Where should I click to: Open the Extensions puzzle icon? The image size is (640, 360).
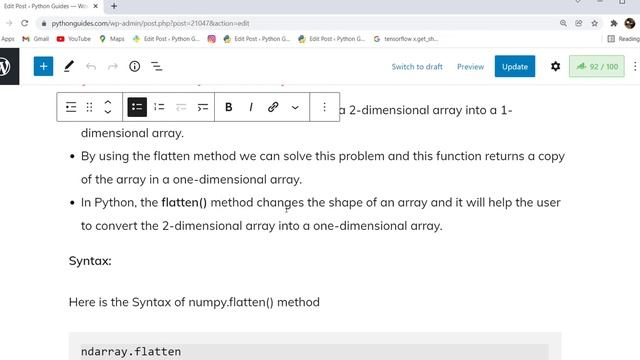coord(613,23)
